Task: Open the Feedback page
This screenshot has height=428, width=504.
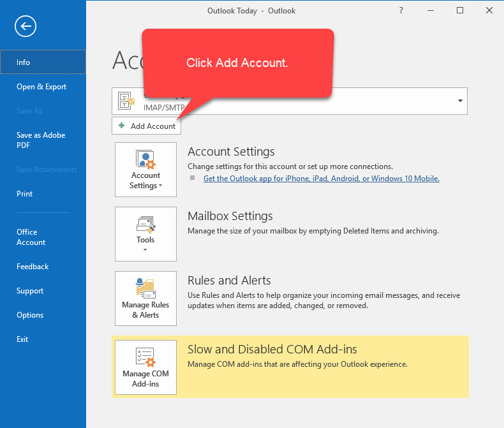Action: (33, 267)
